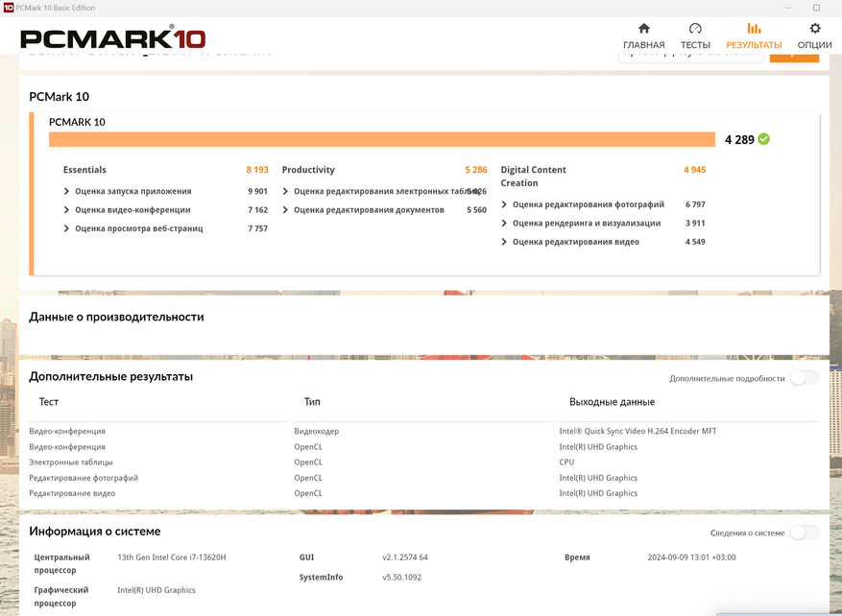Click the 9 901 app start score
This screenshot has width=842, height=616.
(x=257, y=191)
